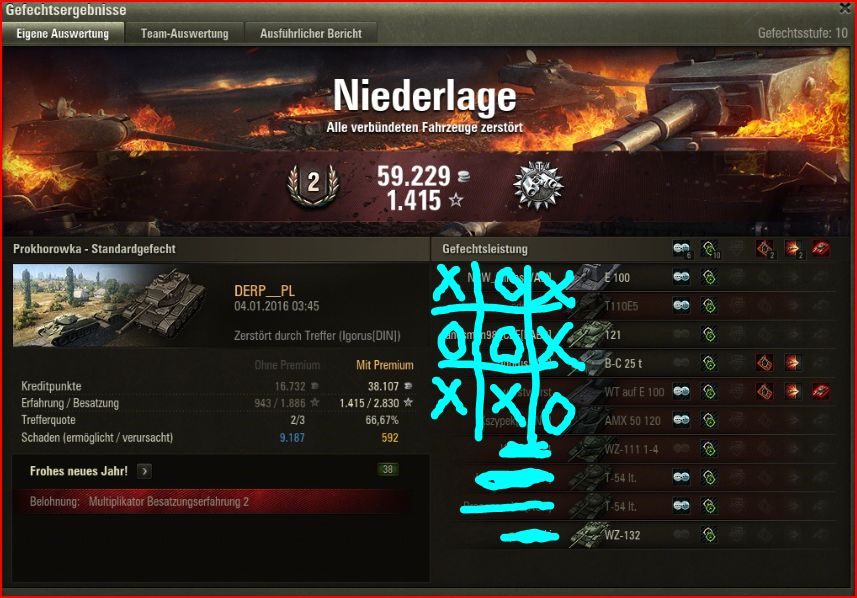Viewport: 857px width, 598px height.
Task: Select the Eigene Auswertung tab
Action: (x=63, y=33)
